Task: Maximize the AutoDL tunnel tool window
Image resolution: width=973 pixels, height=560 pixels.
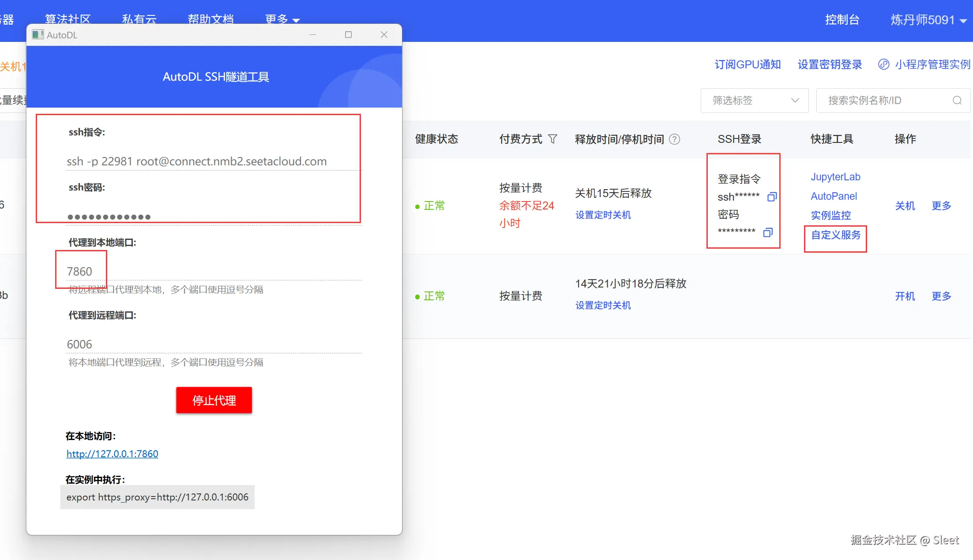Action: pos(348,35)
